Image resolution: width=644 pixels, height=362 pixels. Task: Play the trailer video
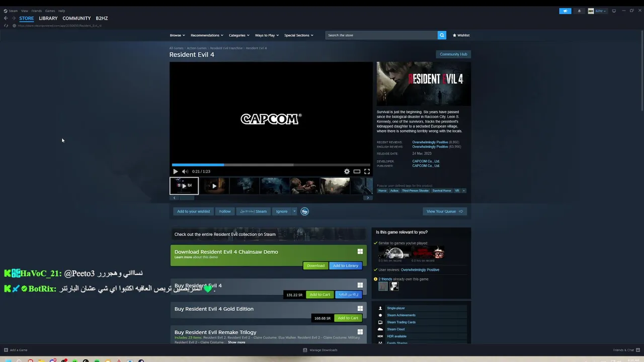click(175, 171)
